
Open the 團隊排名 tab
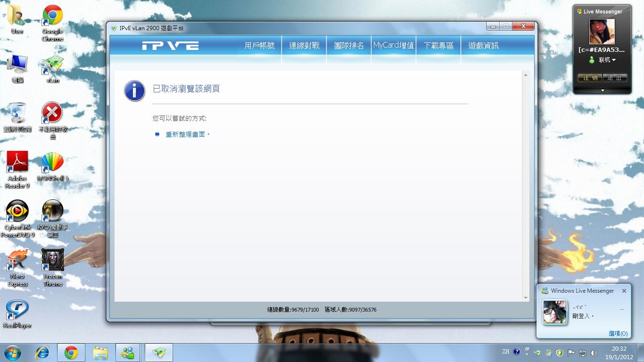(x=349, y=46)
